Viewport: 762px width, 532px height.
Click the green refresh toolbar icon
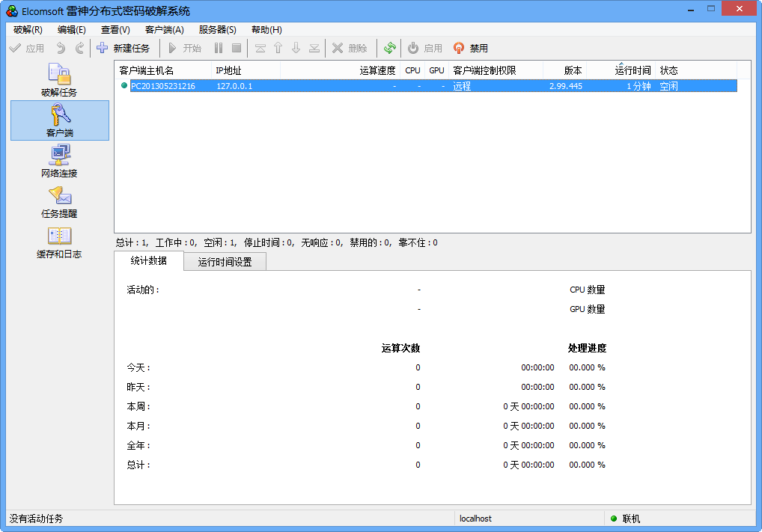pos(389,48)
